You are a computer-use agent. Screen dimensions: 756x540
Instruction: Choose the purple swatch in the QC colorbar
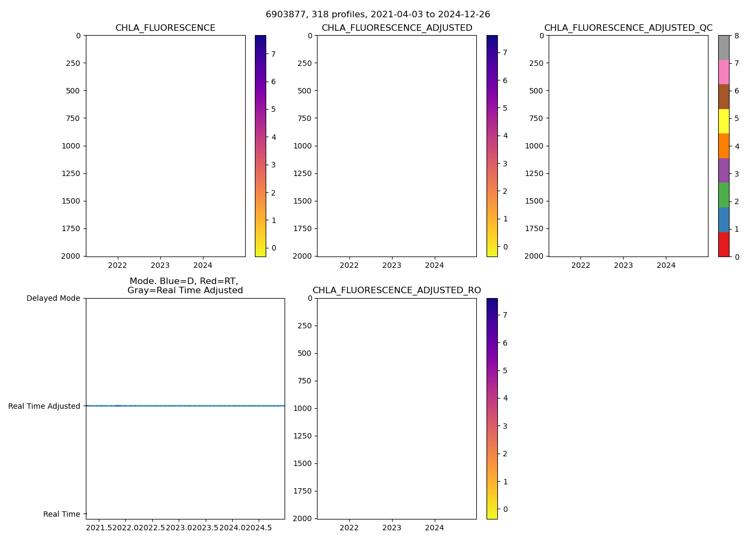click(724, 170)
